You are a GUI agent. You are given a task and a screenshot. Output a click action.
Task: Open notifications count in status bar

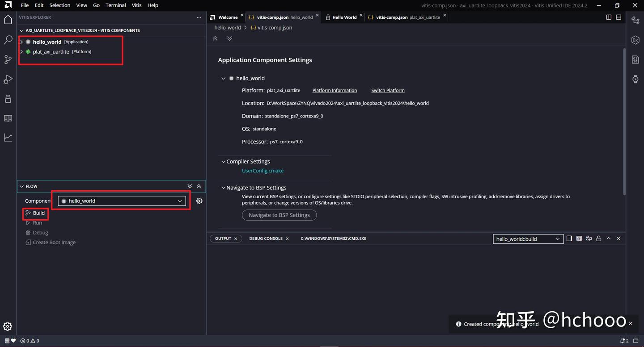[x=624, y=341]
